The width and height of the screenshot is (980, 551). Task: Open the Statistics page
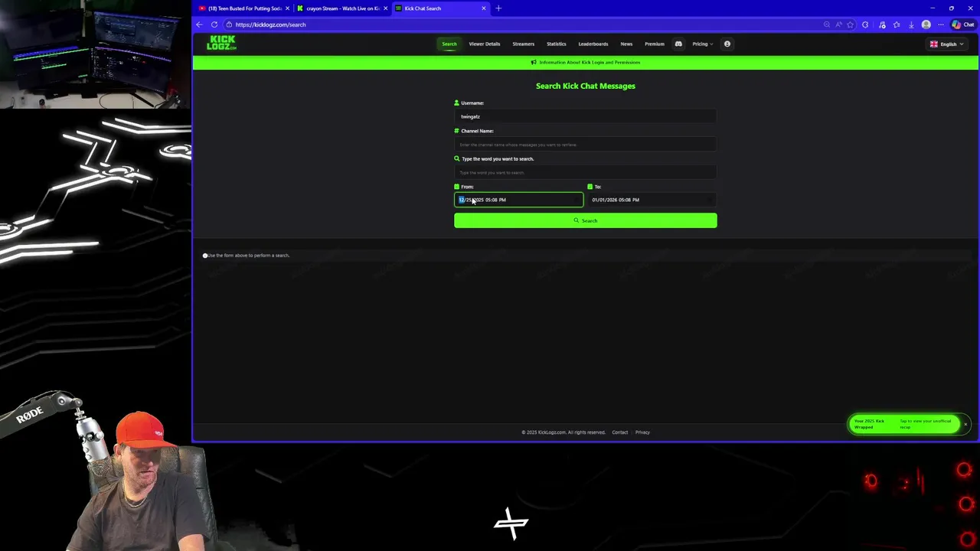[x=557, y=44]
